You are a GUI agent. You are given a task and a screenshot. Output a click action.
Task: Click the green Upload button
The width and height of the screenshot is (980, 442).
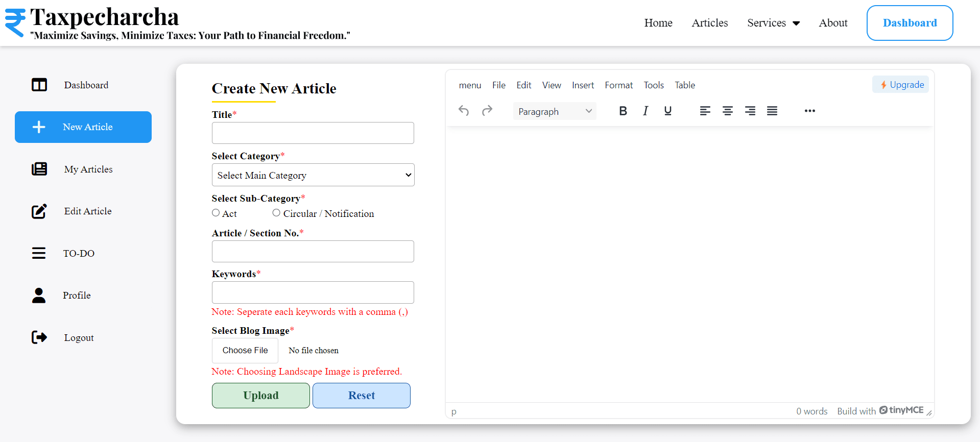[x=261, y=396]
